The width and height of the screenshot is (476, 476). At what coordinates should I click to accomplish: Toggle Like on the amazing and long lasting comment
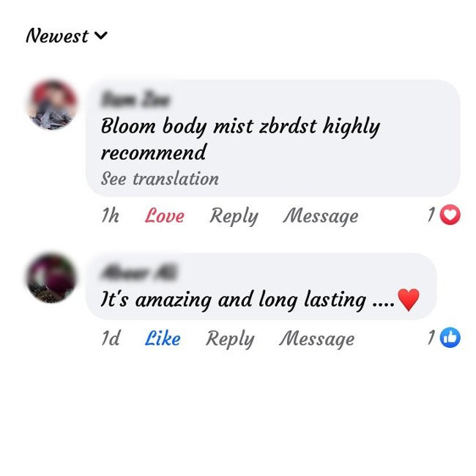(x=163, y=338)
